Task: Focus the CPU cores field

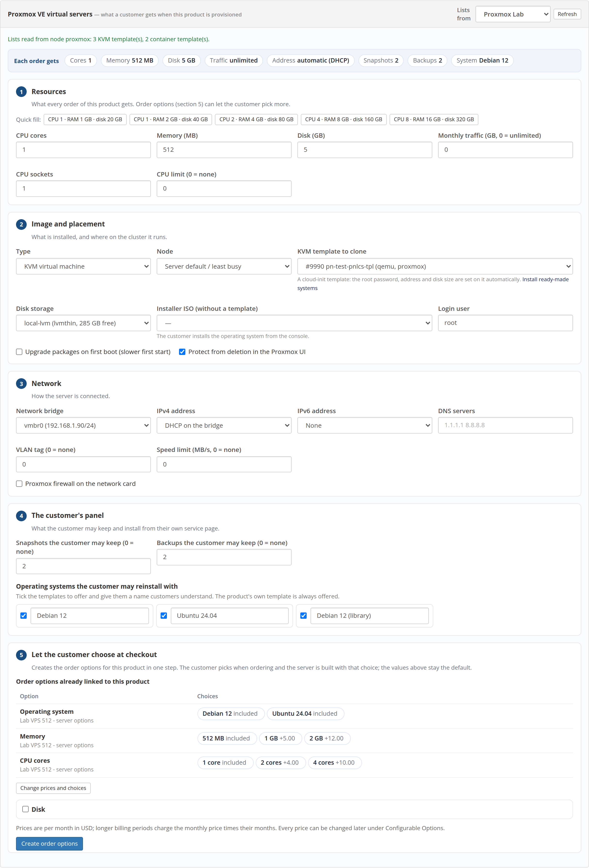Action: [83, 150]
